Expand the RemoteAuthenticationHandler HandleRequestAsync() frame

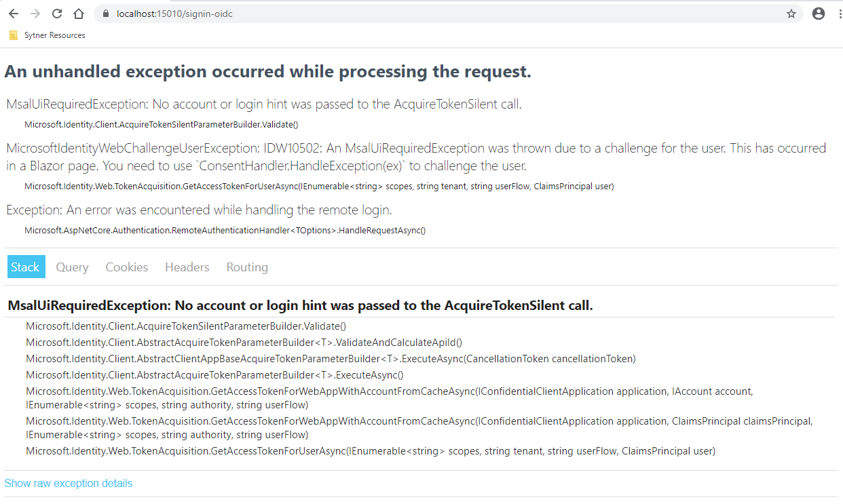tap(225, 230)
